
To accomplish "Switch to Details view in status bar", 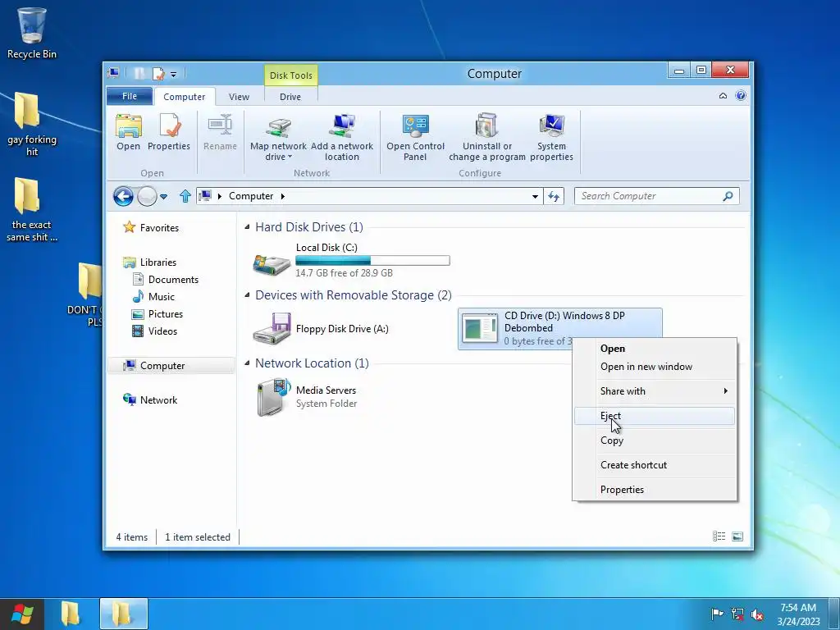I will click(719, 536).
